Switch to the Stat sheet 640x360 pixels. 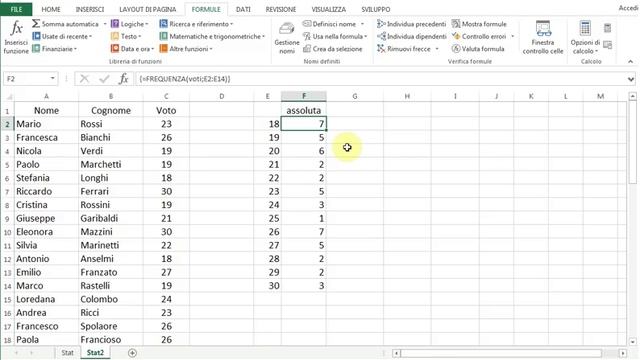click(x=67, y=353)
